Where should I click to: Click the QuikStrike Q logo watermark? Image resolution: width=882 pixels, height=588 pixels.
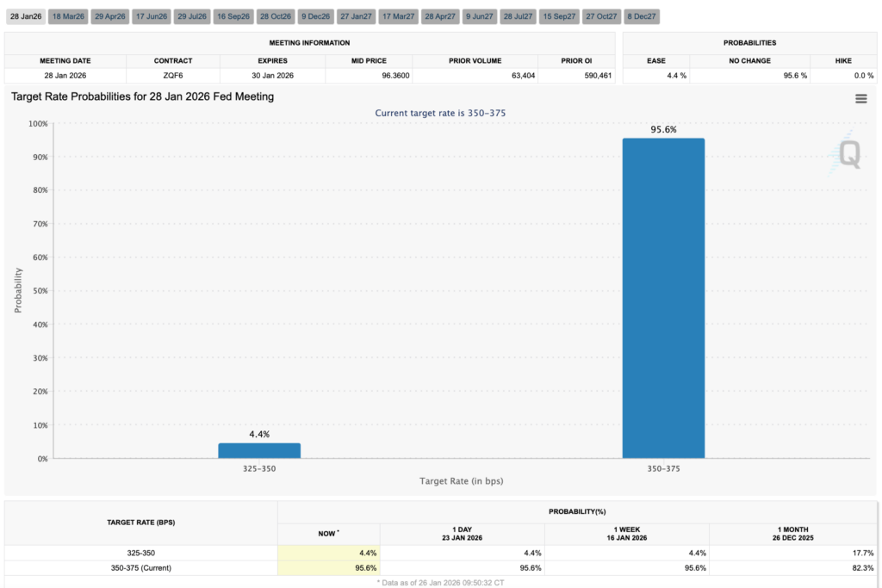(849, 154)
